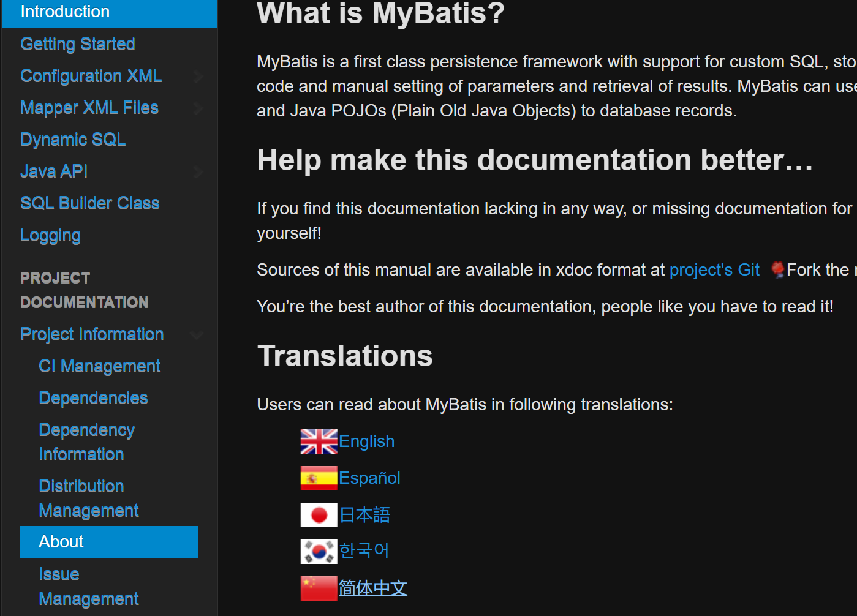Open the Getting Started page
The height and width of the screenshot is (616, 857).
78,44
